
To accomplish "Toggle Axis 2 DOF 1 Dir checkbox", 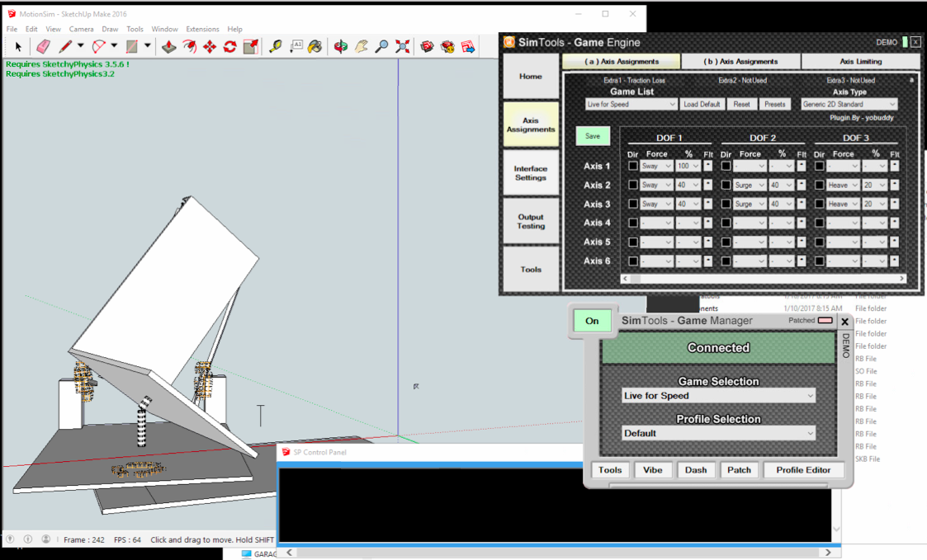I will coord(632,185).
